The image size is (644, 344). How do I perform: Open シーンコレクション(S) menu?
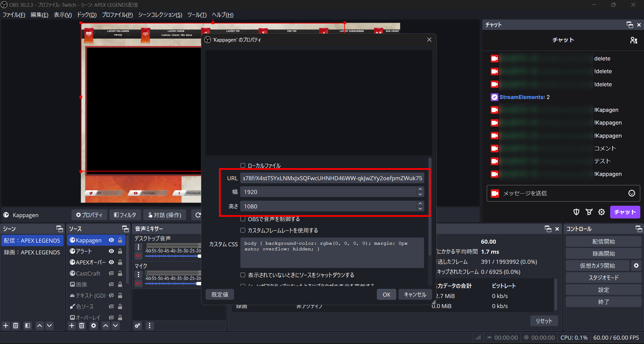pyautogui.click(x=160, y=15)
